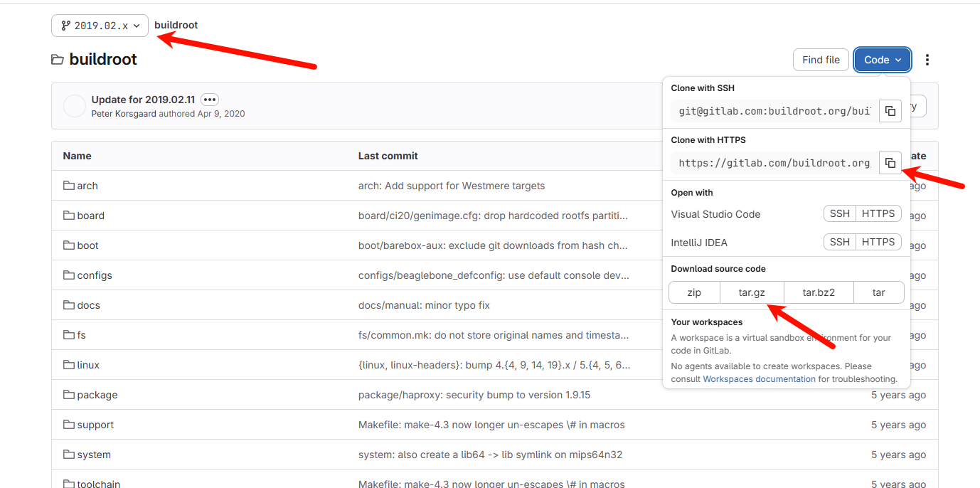Copy the SSH clone URL
This screenshot has height=488, width=980.
tap(890, 111)
